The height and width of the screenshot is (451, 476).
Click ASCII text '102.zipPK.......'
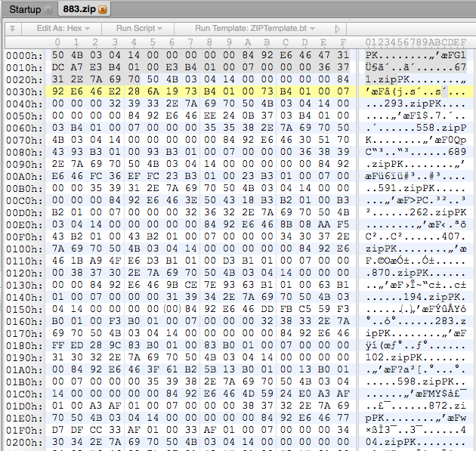tap(416, 357)
